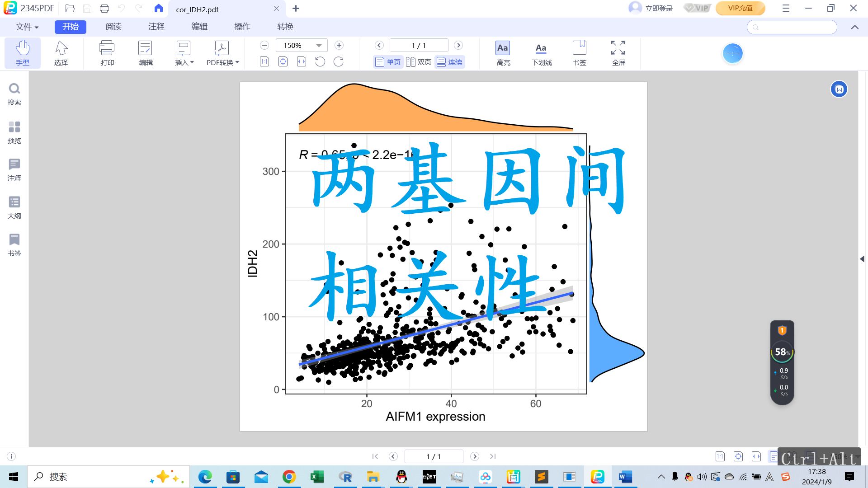Click the fit width icon

tap(302, 61)
